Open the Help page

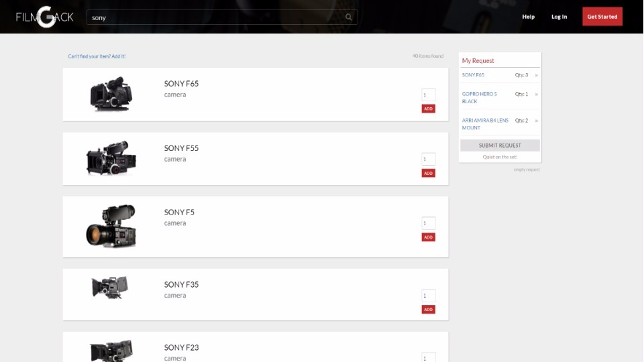pyautogui.click(x=528, y=17)
